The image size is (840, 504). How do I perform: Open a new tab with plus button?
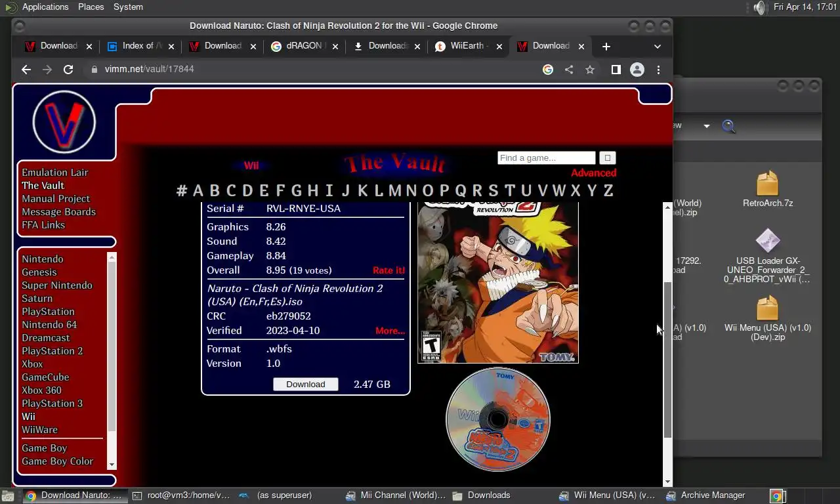click(606, 46)
